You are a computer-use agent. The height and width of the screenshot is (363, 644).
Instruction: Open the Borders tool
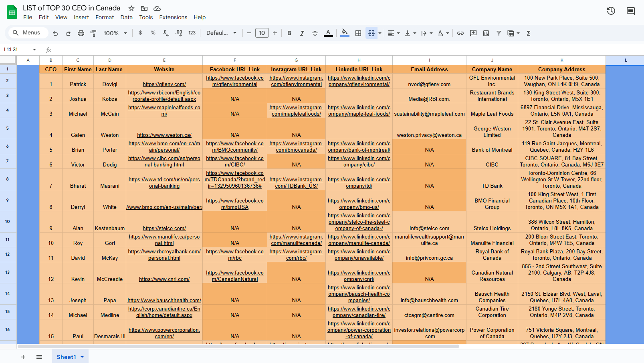(358, 33)
